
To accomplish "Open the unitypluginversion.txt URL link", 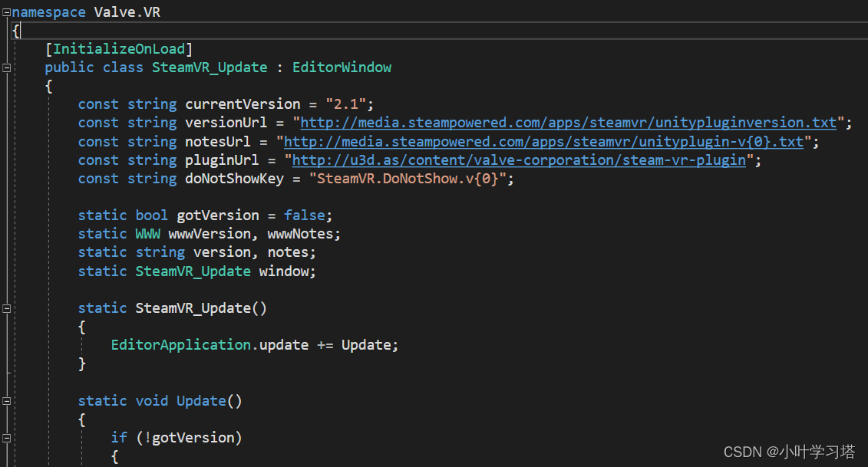I will [x=568, y=123].
